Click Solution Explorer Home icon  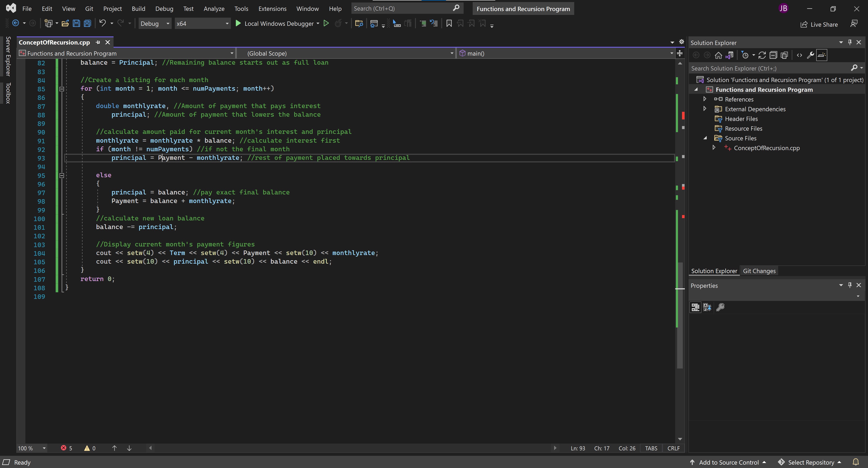click(x=718, y=55)
